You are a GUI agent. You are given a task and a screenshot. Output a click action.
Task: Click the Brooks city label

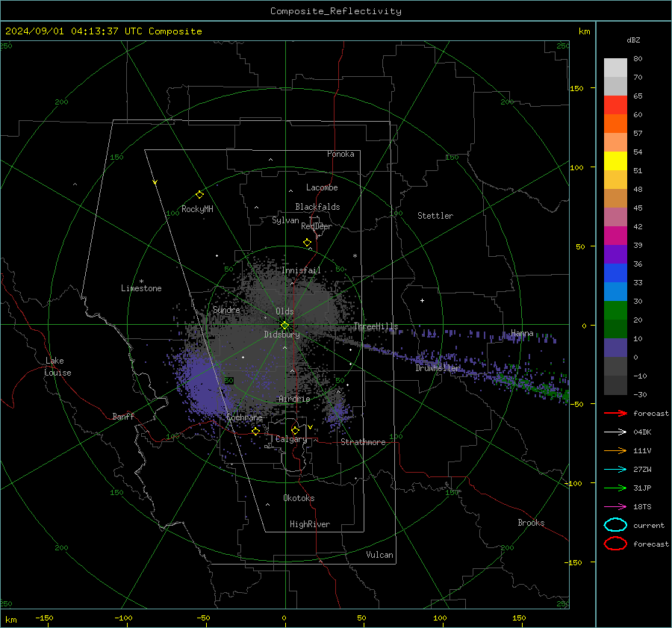coord(531,523)
